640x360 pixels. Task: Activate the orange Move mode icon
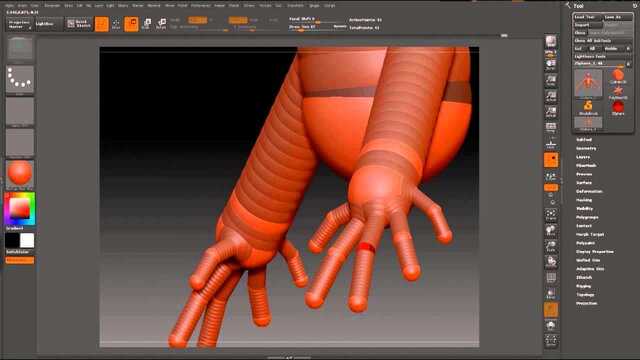tap(131, 24)
